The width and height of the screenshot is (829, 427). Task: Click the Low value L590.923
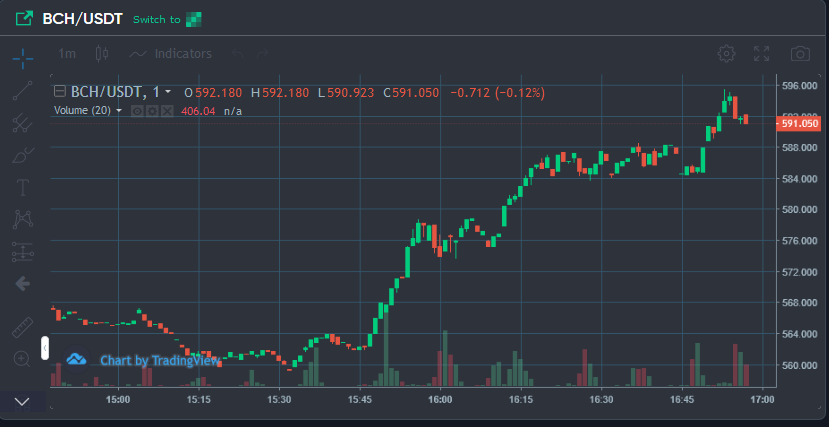(x=346, y=93)
